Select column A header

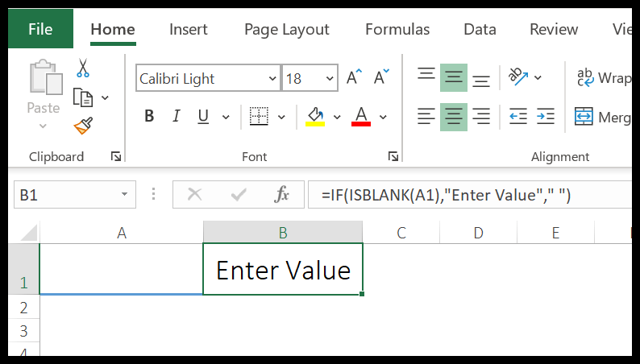coord(122,233)
